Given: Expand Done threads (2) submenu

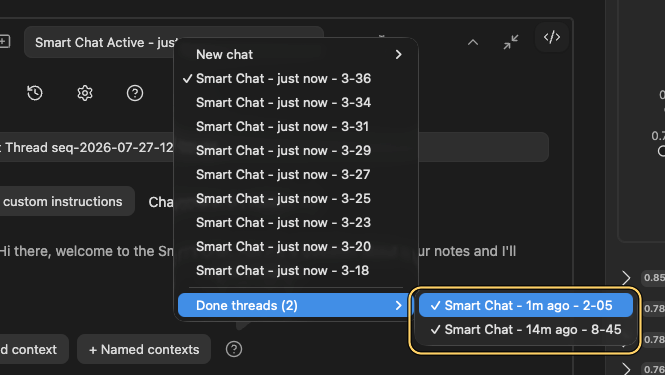Looking at the screenshot, I should coord(296,305).
